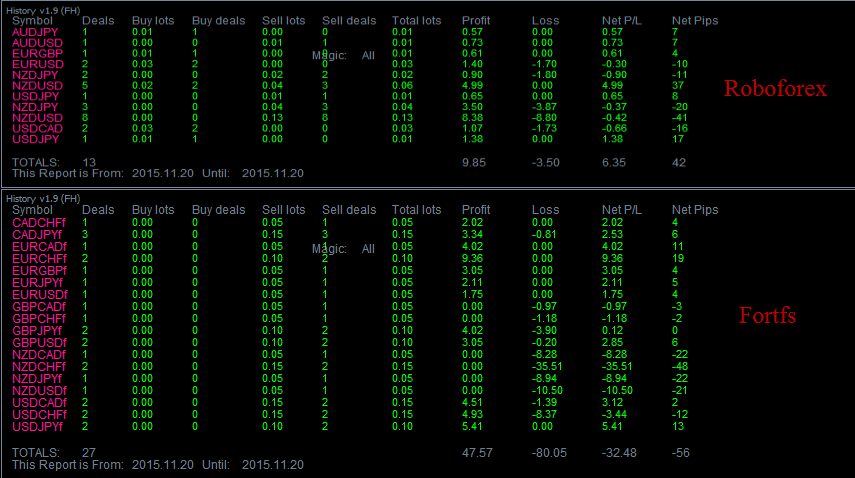This screenshot has width=855, height=478.
Task: Click the -48 net pips for NZDCHFf
Action: (680, 366)
